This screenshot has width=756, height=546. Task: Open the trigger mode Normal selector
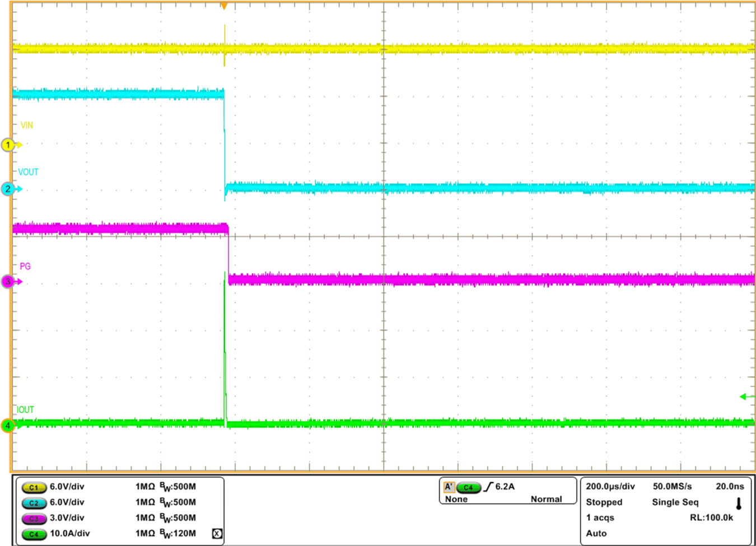pos(546,499)
